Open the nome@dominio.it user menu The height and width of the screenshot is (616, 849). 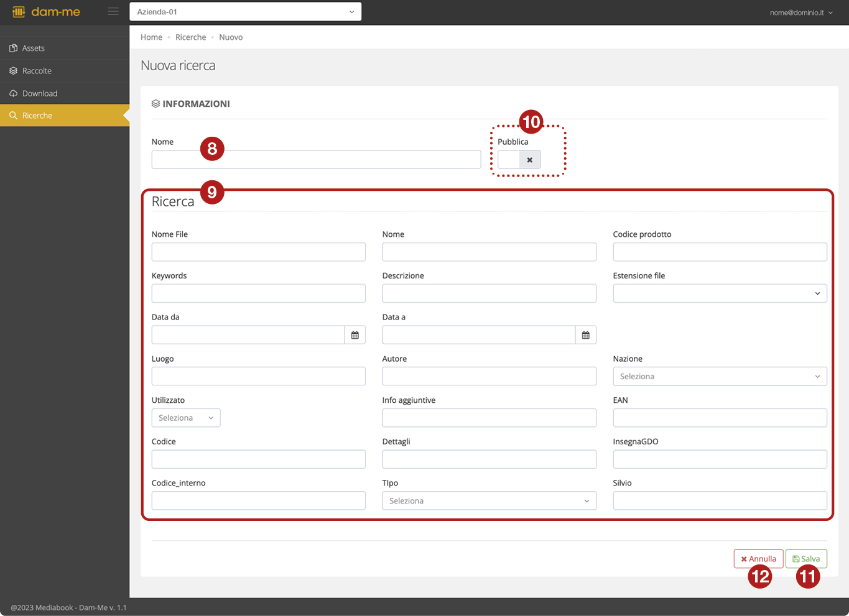[801, 12]
